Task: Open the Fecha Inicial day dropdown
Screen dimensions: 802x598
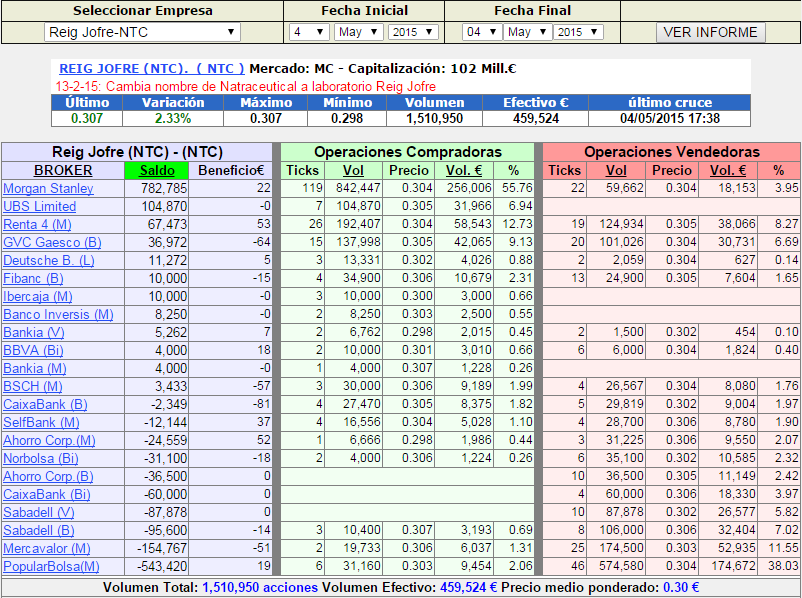Action: click(308, 32)
